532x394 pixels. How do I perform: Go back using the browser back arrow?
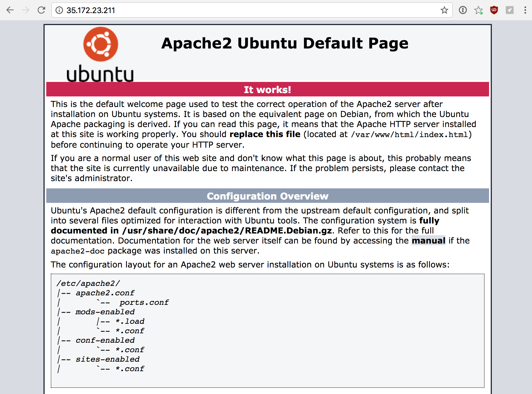[10, 10]
